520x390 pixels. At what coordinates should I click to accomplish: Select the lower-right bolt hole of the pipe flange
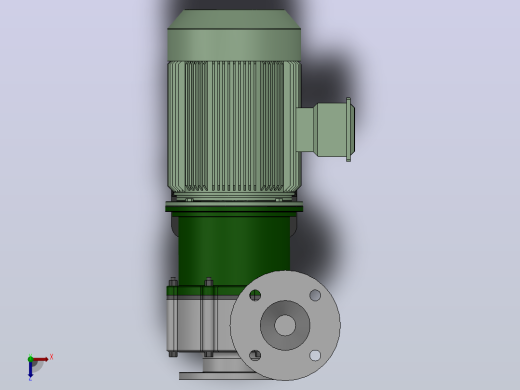tap(315, 355)
